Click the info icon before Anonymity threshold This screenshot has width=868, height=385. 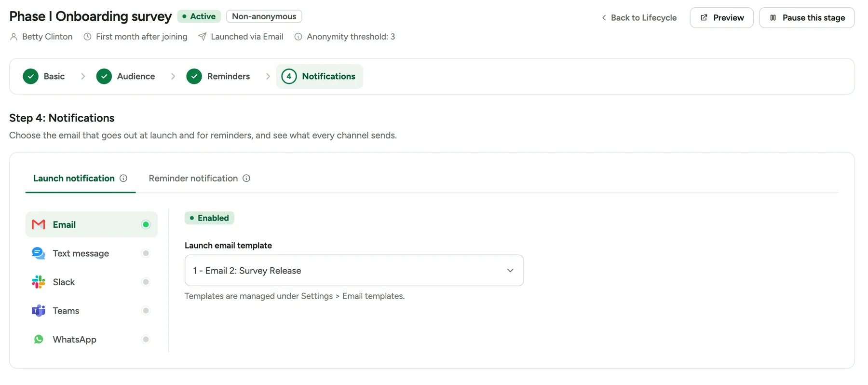[x=298, y=37]
